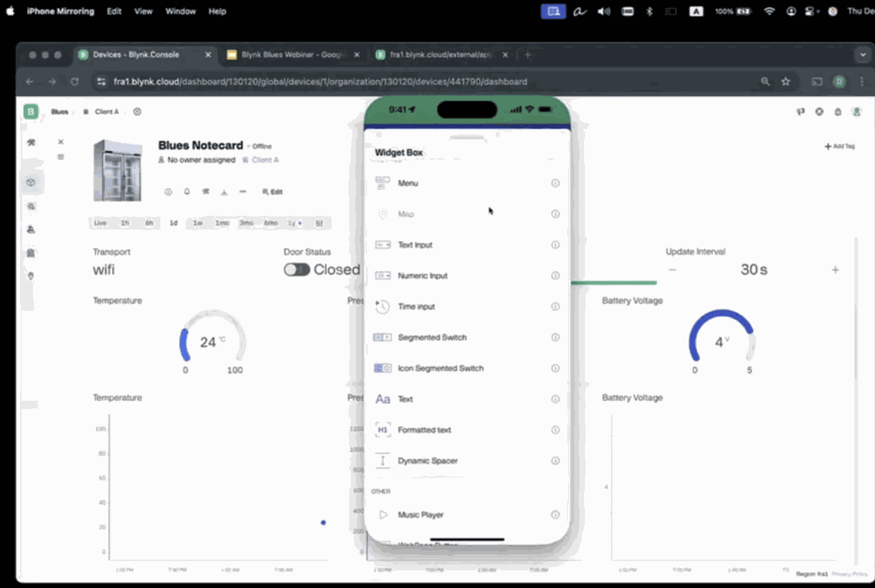Open the Window menu in the menu bar
The width and height of the screenshot is (875, 588).
point(180,12)
